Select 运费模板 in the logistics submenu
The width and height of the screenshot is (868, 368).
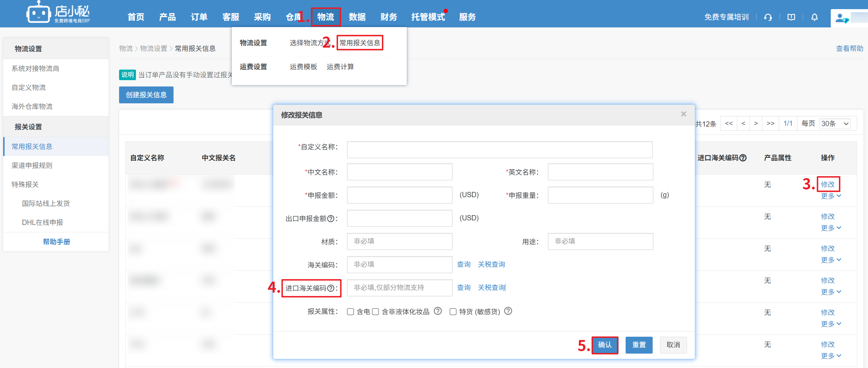click(303, 67)
